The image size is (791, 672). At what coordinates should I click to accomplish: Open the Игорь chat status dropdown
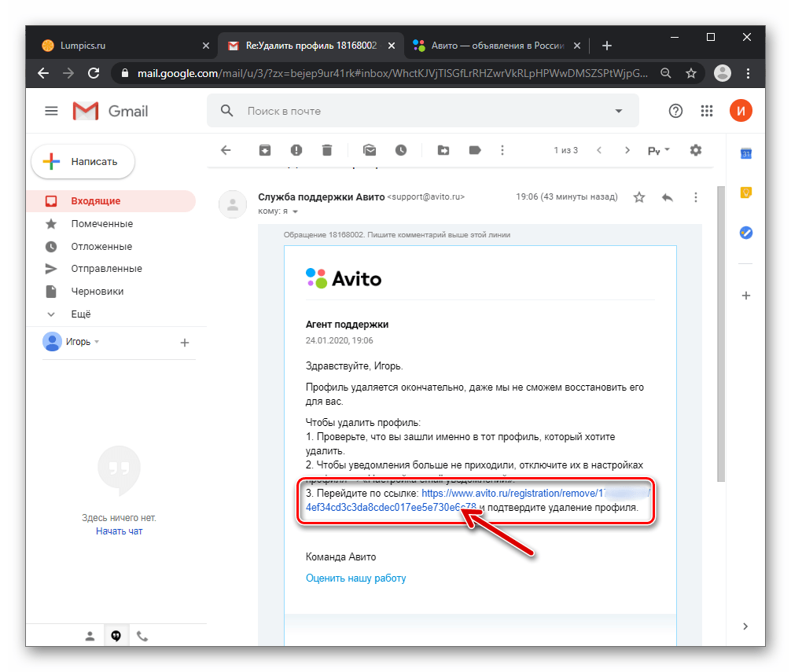pyautogui.click(x=97, y=342)
